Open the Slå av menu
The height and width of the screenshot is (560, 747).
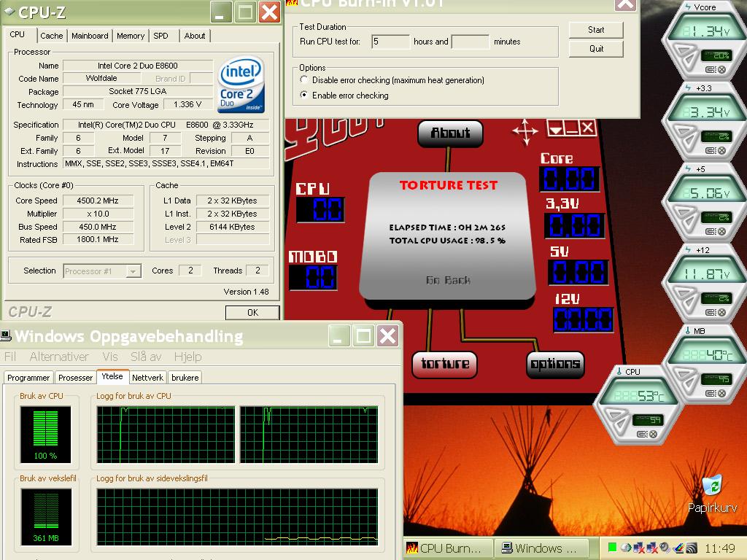click(146, 357)
